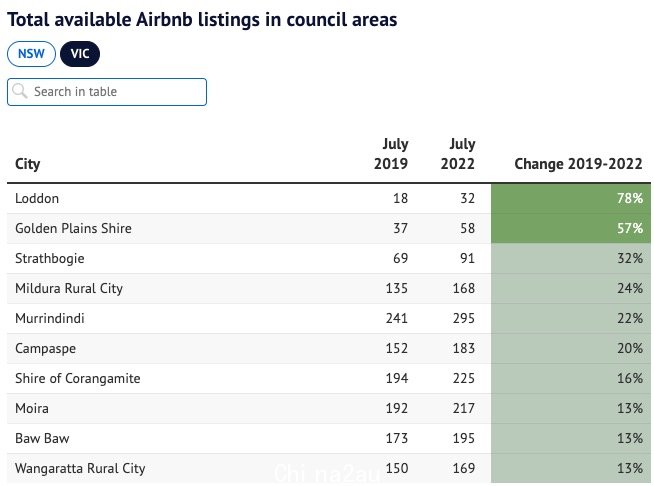Click the Campaspe city name
654x486 pixels.
45,348
